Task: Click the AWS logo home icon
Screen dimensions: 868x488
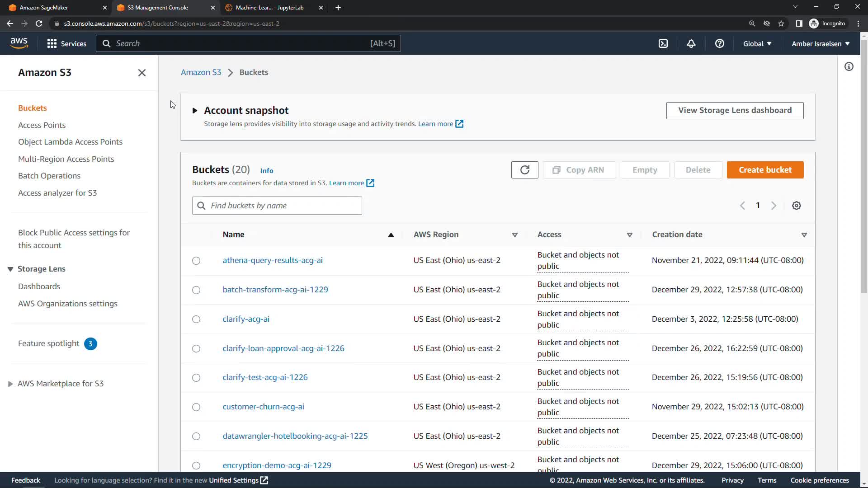Action: pos(19,43)
